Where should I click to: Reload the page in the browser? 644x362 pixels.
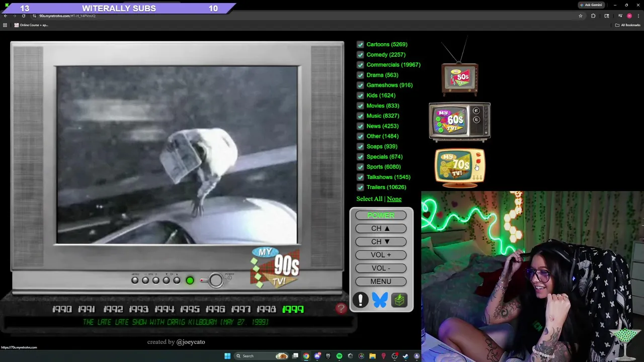click(23, 16)
